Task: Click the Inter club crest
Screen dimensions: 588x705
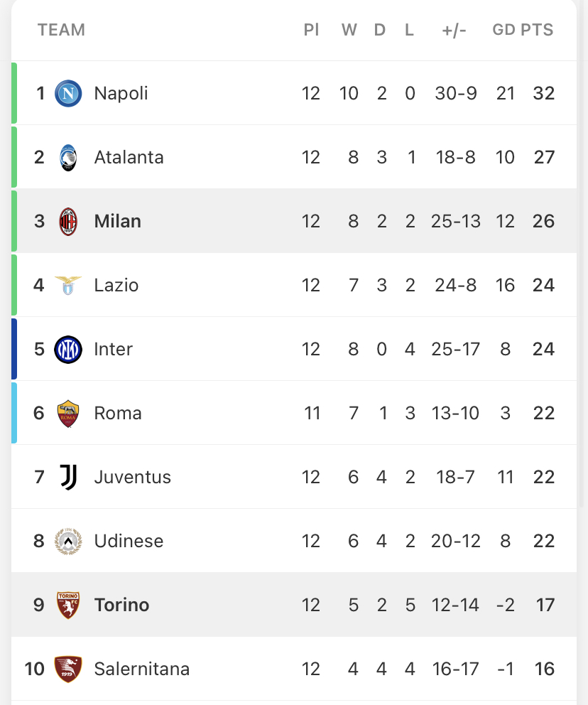Action: click(x=68, y=350)
